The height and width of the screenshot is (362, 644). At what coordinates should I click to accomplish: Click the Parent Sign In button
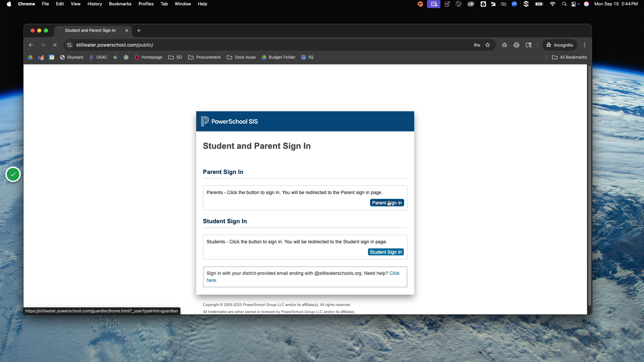(x=387, y=203)
